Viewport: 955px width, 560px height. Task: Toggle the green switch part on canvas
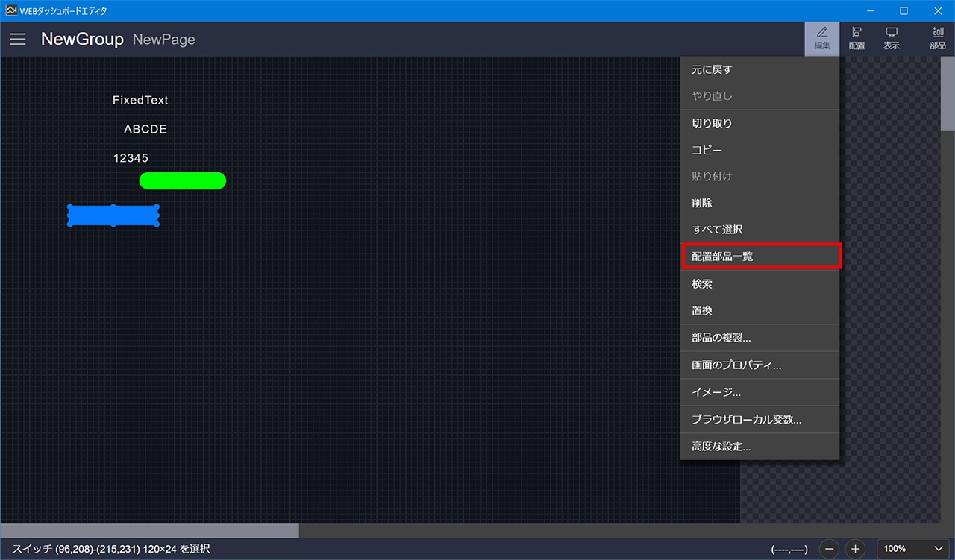coord(182,180)
